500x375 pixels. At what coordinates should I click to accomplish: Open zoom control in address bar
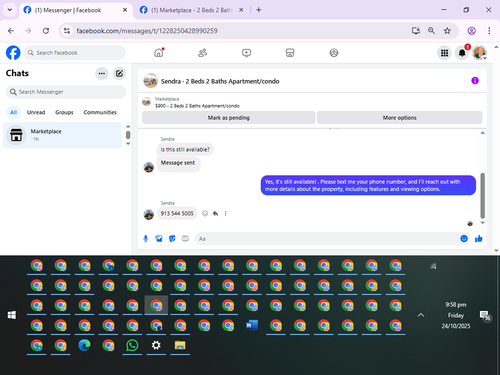coord(431,31)
